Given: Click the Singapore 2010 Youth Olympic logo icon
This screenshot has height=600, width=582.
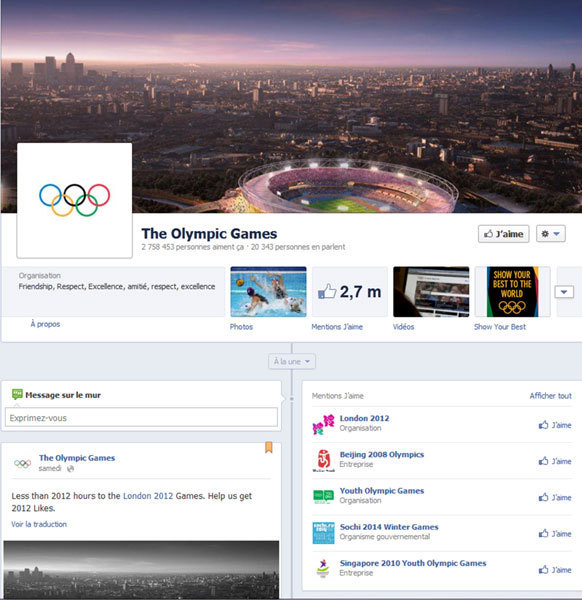Looking at the screenshot, I should pyautogui.click(x=323, y=569).
